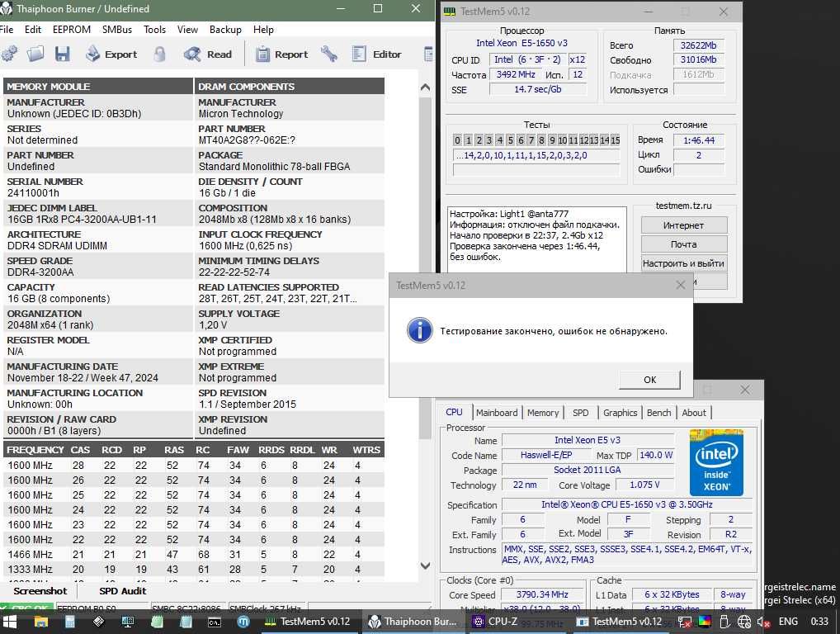840x634 pixels.
Task: Open the Command Prompt taskbar icon
Action: point(215,622)
